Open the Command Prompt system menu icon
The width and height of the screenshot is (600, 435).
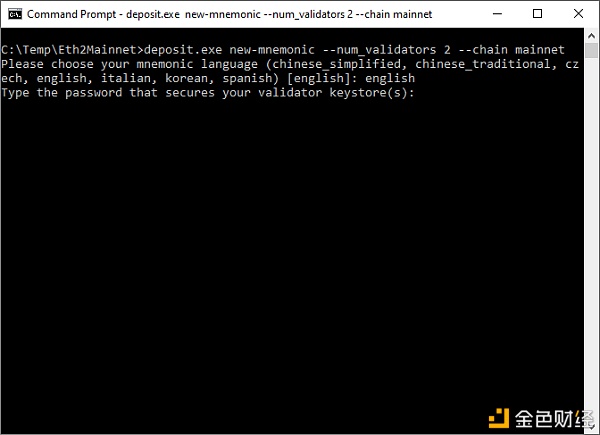click(x=15, y=14)
